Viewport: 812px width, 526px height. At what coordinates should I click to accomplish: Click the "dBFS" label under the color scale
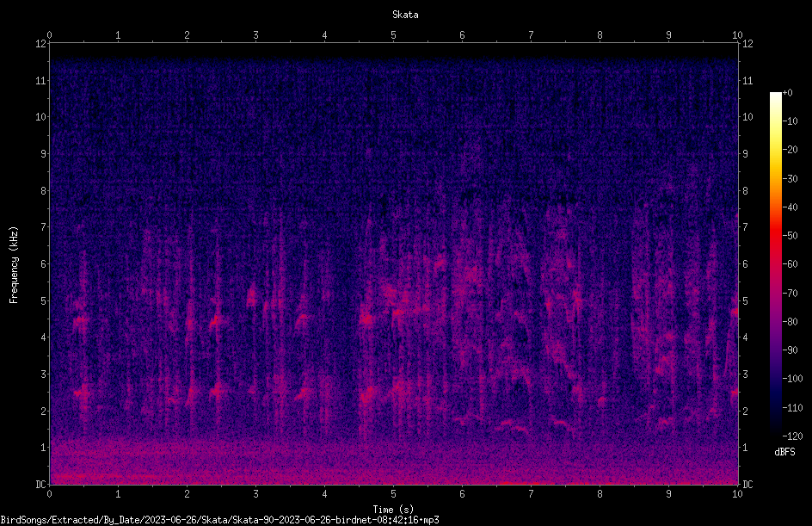click(784, 452)
